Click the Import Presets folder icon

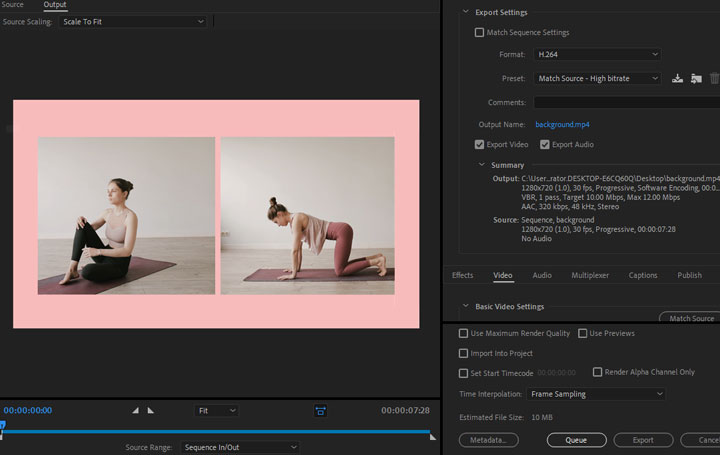click(696, 79)
